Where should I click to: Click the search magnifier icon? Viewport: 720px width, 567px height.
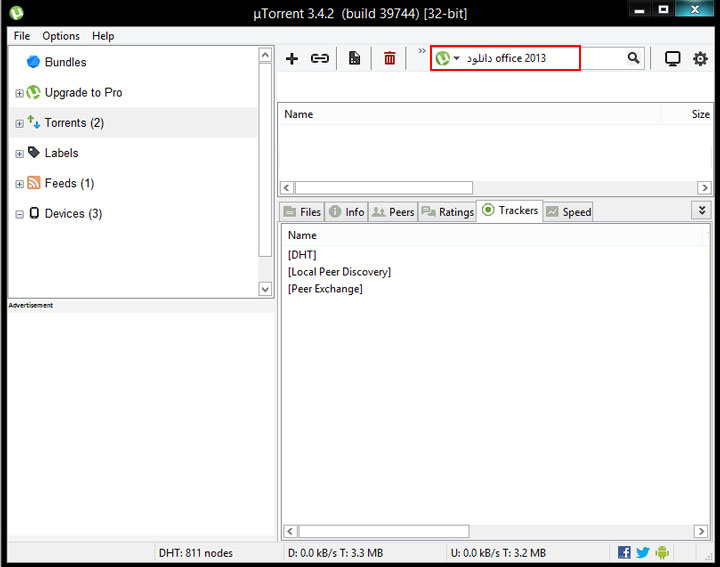(633, 59)
